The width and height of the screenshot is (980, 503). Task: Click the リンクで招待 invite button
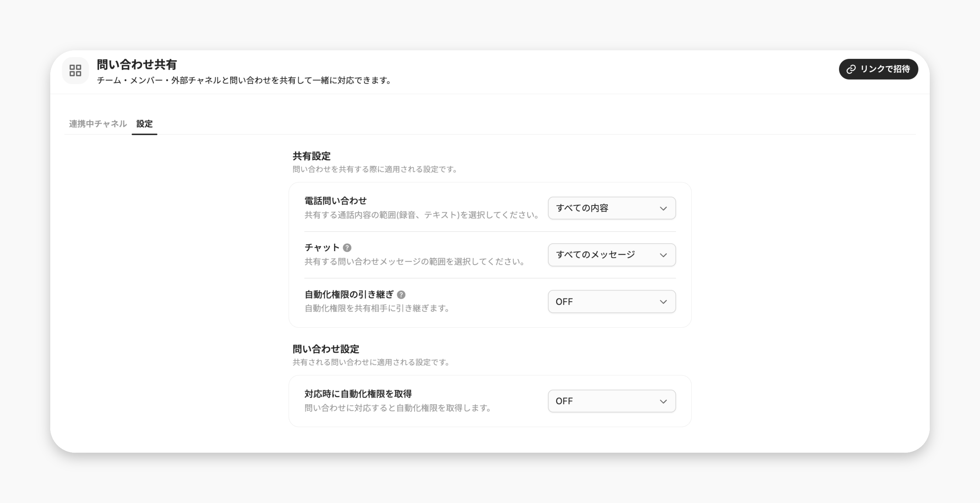pos(879,69)
